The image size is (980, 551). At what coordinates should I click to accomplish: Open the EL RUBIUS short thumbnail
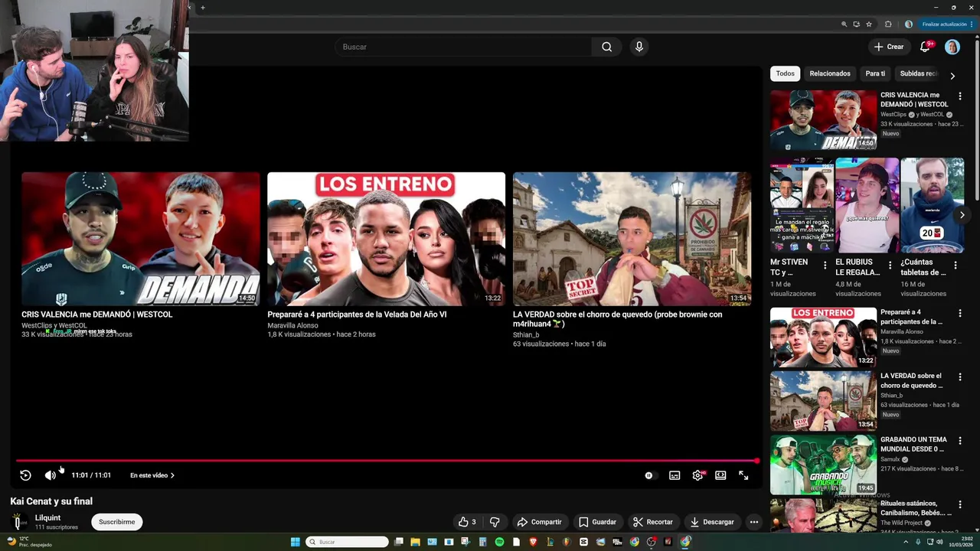(867, 205)
